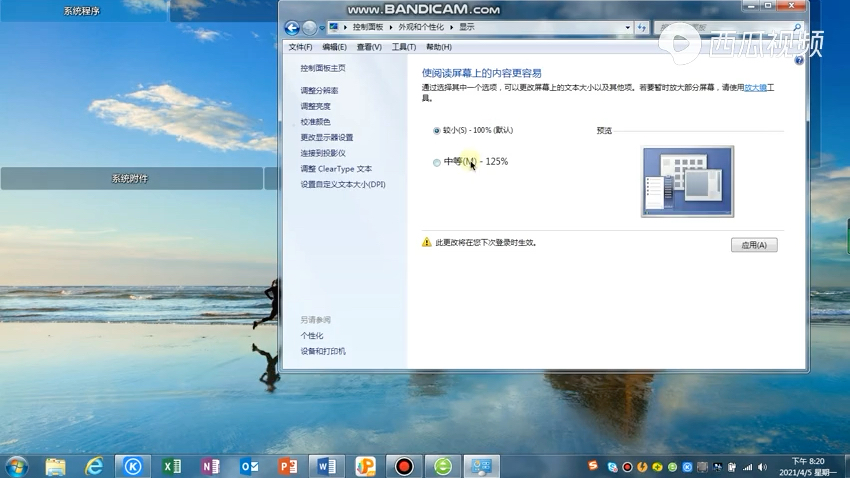Open the 工具(T) menu
850x478 pixels.
click(404, 47)
